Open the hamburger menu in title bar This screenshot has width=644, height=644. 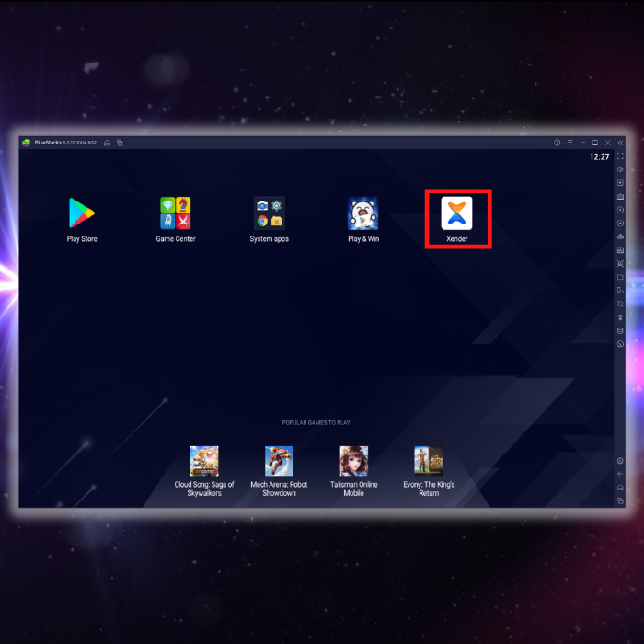pyautogui.click(x=570, y=142)
